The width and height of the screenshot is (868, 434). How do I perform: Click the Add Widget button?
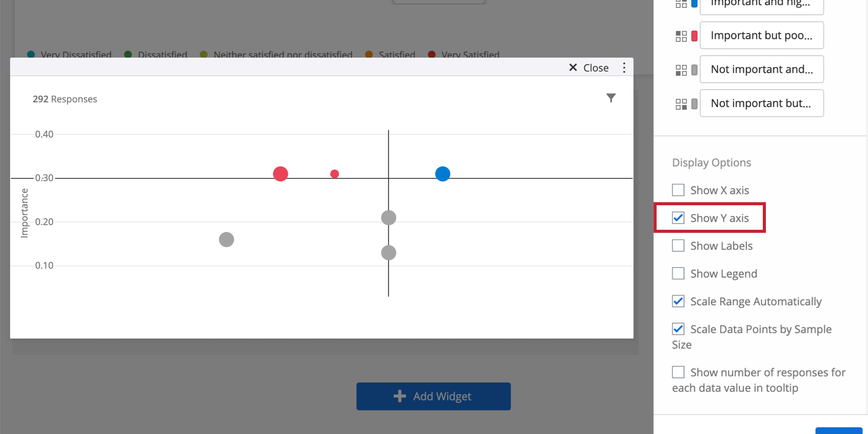coord(433,396)
